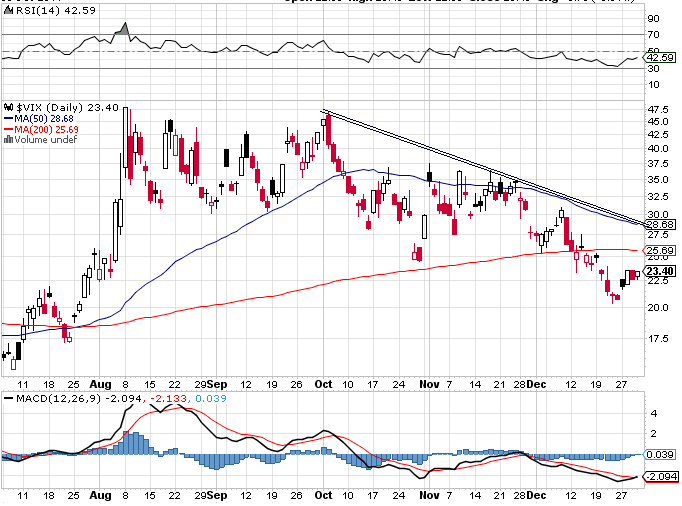Click the black MACD line legend swatch
Viewport: 682px width, 506px height.
[x=8, y=399]
